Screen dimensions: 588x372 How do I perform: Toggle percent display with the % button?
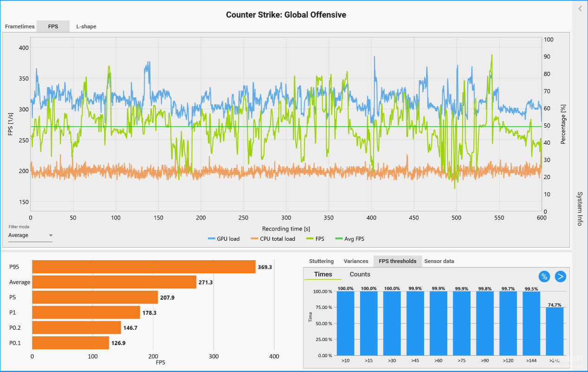(544, 276)
